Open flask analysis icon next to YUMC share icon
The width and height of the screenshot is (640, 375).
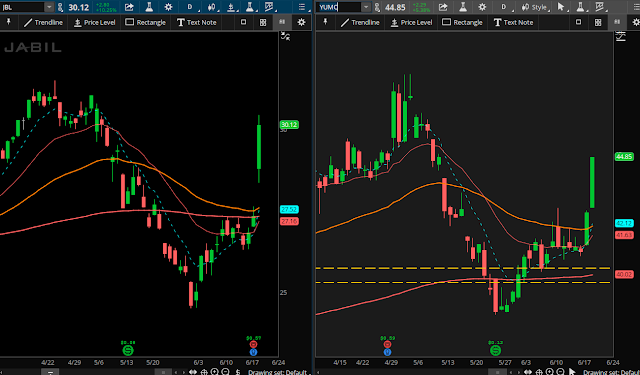pos(463,7)
